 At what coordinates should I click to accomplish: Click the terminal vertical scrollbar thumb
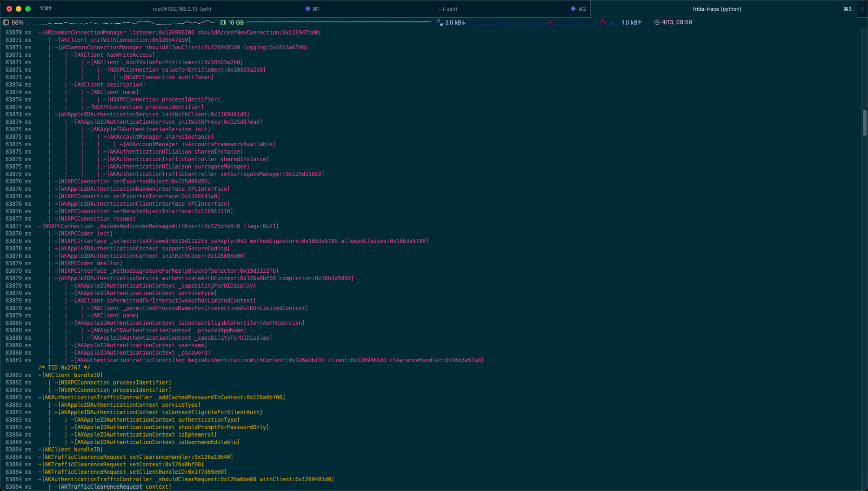click(x=865, y=123)
